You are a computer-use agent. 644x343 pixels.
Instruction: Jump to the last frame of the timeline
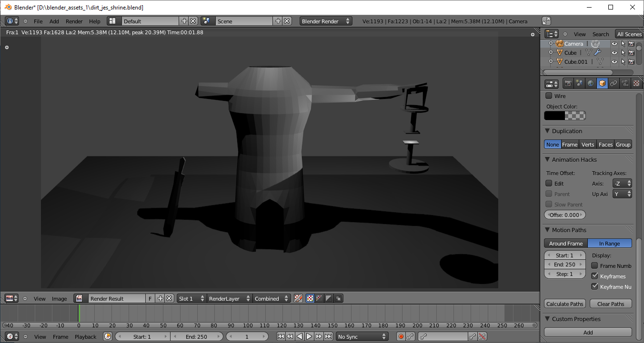(x=328, y=337)
